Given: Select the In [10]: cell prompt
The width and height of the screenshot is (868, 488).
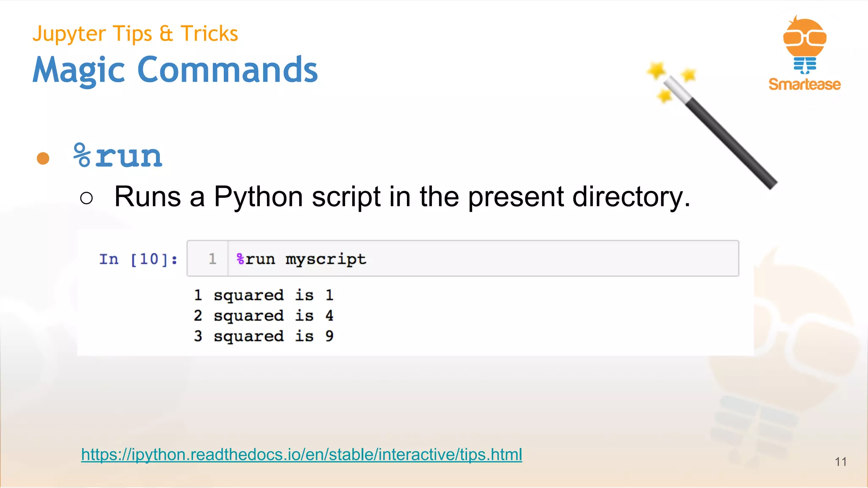Looking at the screenshot, I should (x=139, y=259).
